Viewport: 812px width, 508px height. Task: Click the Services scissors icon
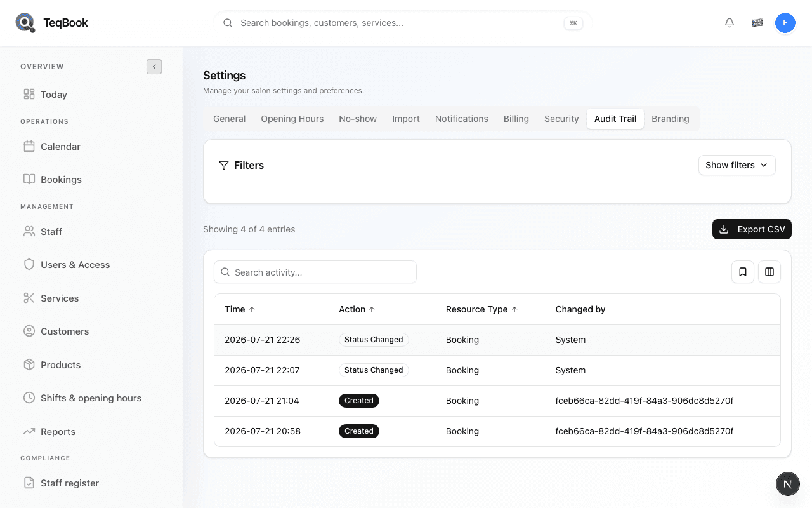coord(29,298)
